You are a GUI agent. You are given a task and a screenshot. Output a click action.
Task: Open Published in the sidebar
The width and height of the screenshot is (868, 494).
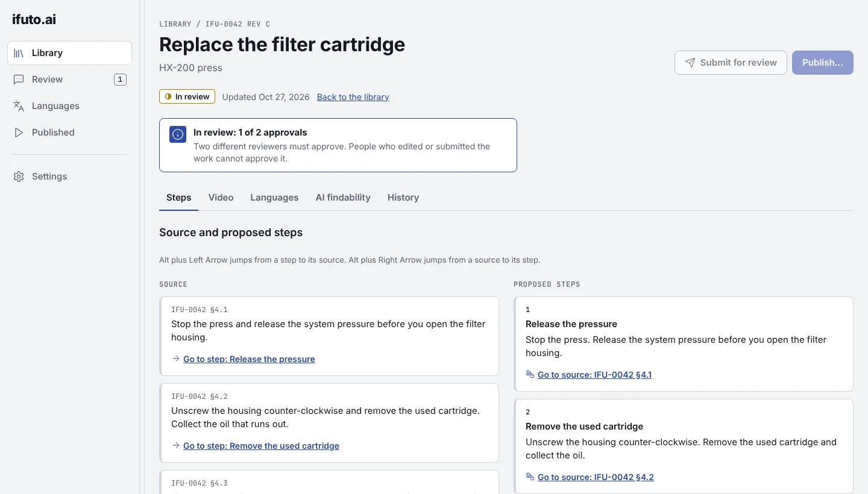[69, 133]
